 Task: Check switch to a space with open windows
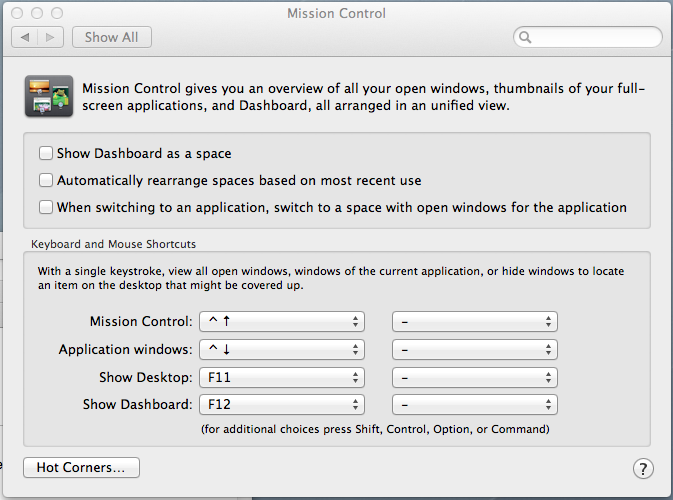click(46, 207)
